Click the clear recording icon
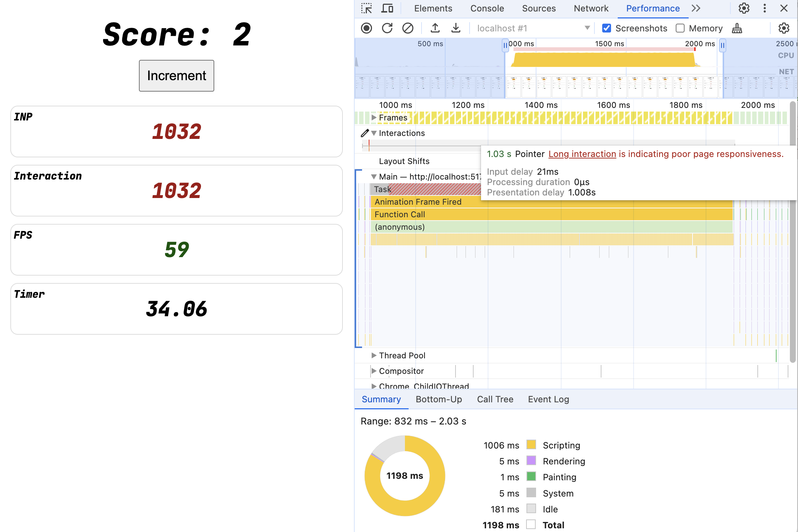 point(407,28)
